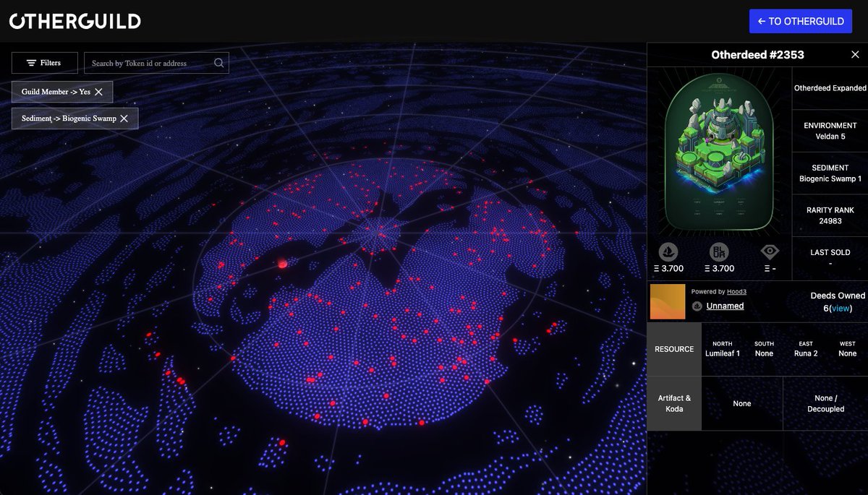The height and width of the screenshot is (495, 868).
Task: Go back via TO OTHERGUILD button
Action: tap(801, 21)
